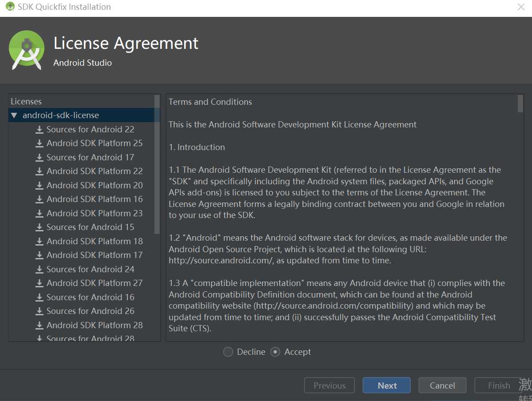
Task: Collapse the android-sdk-license tree node arrow
Action: click(x=14, y=115)
